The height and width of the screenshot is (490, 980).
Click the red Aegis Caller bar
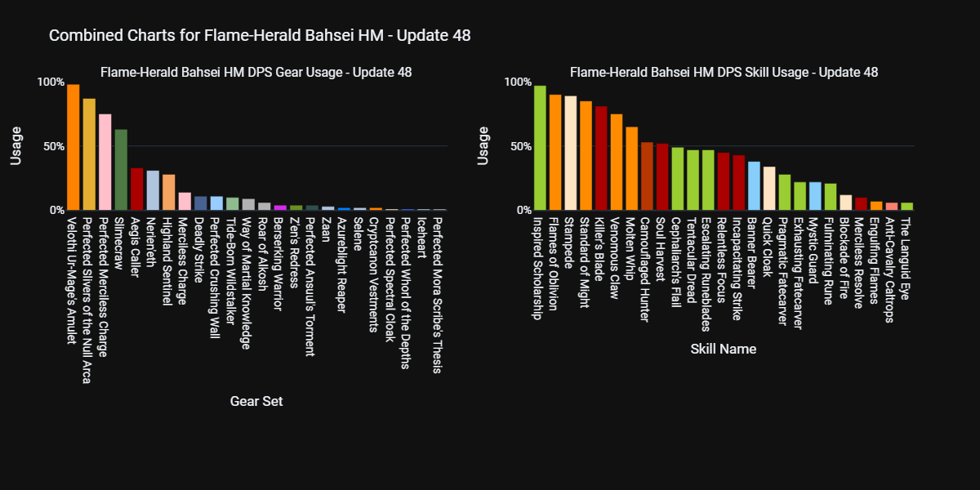click(x=137, y=189)
